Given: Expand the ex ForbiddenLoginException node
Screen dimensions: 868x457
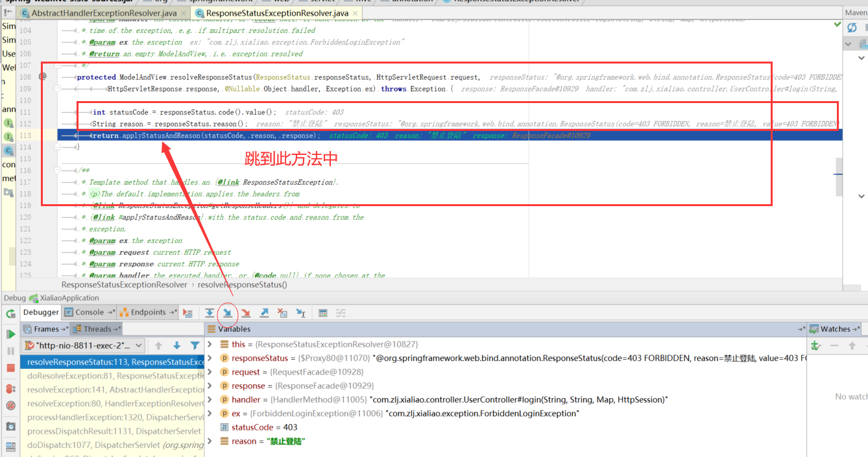Looking at the screenshot, I should [x=210, y=414].
